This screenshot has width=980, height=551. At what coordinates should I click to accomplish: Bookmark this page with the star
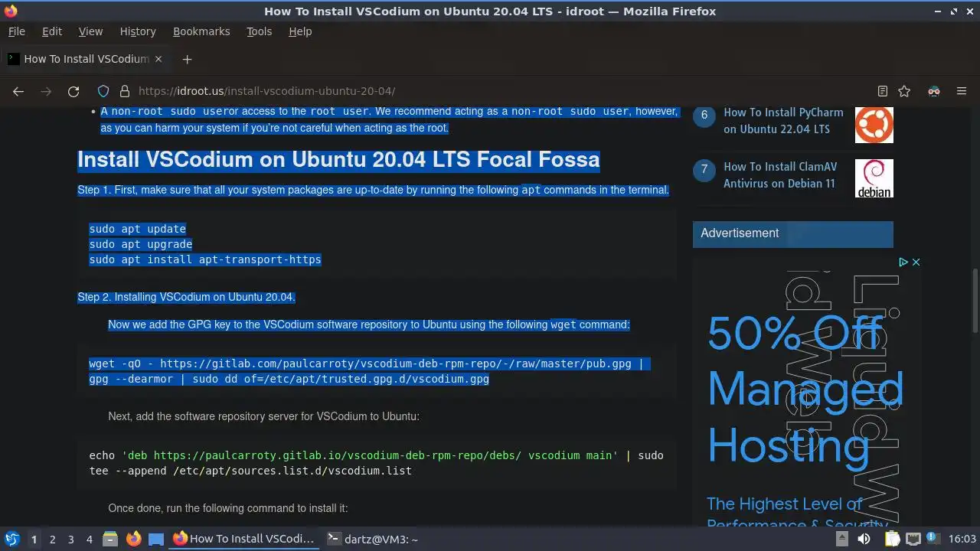click(904, 91)
